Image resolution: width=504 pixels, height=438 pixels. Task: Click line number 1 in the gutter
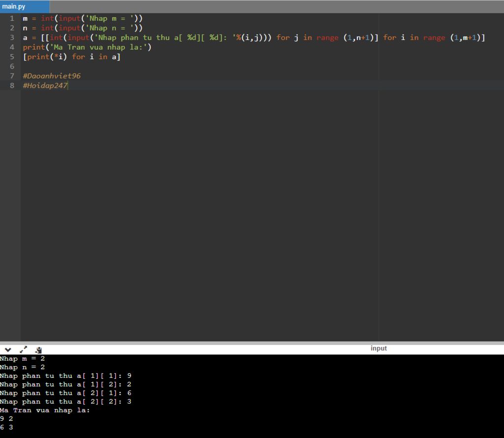point(12,18)
